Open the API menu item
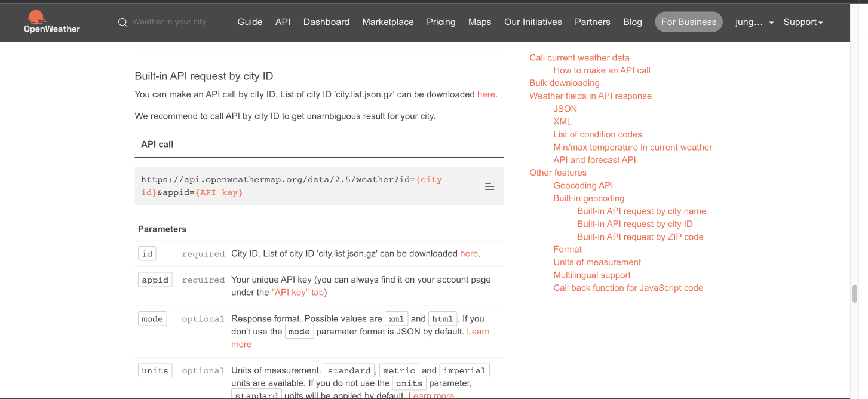868x399 pixels. (283, 22)
